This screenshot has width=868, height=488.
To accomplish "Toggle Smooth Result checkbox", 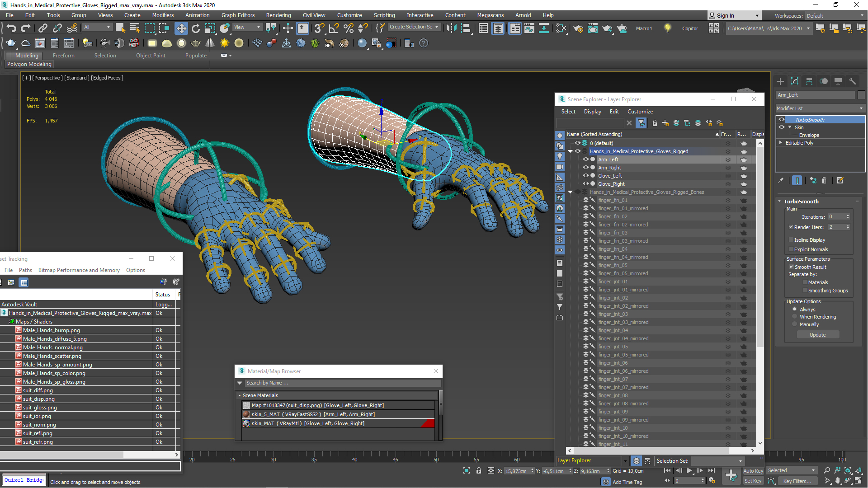I will pyautogui.click(x=792, y=267).
